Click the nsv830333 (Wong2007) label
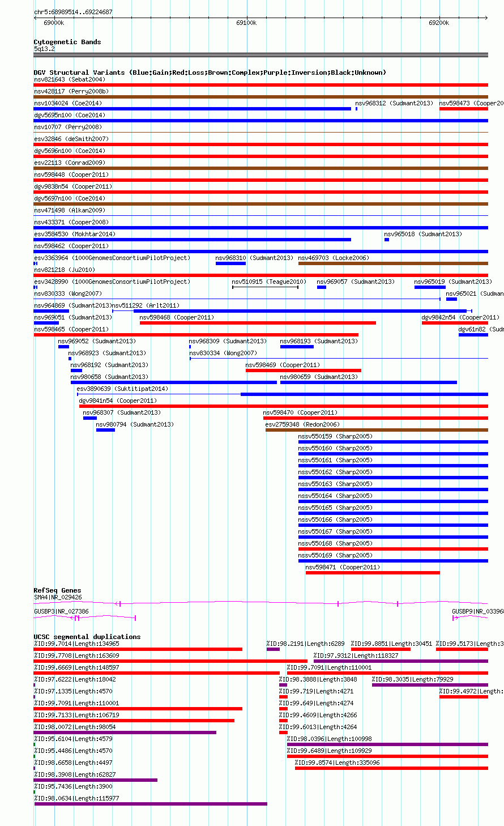The image size is (504, 826). click(x=68, y=293)
